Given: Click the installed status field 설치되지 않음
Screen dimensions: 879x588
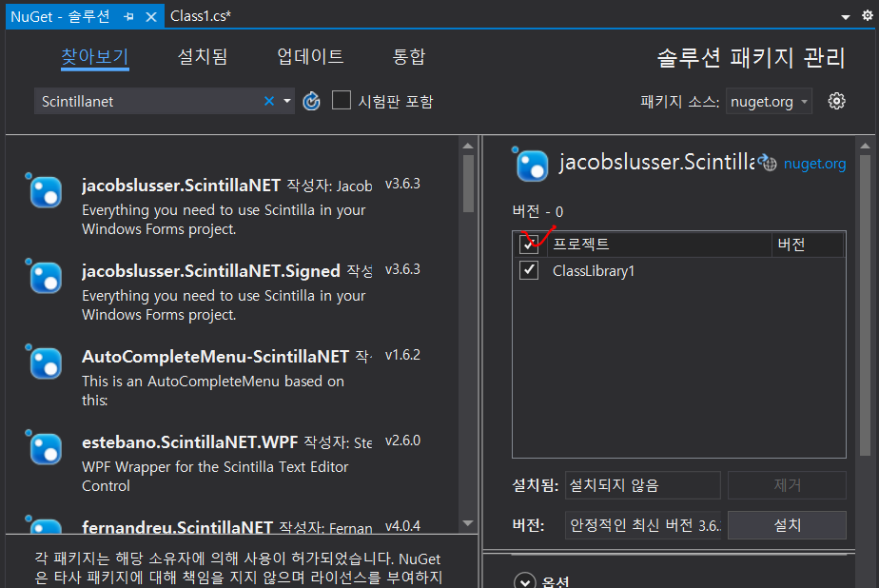Looking at the screenshot, I should [642, 485].
